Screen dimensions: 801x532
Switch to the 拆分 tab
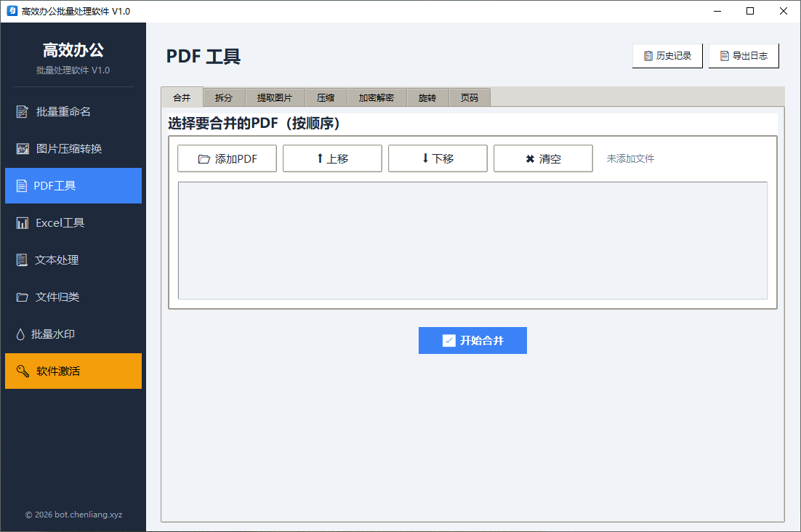pyautogui.click(x=224, y=97)
